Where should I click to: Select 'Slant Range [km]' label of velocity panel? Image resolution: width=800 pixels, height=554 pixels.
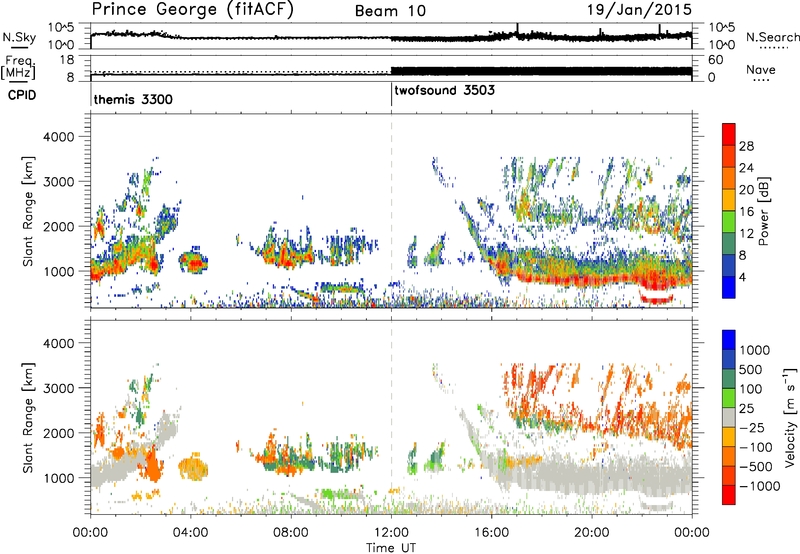28,417
